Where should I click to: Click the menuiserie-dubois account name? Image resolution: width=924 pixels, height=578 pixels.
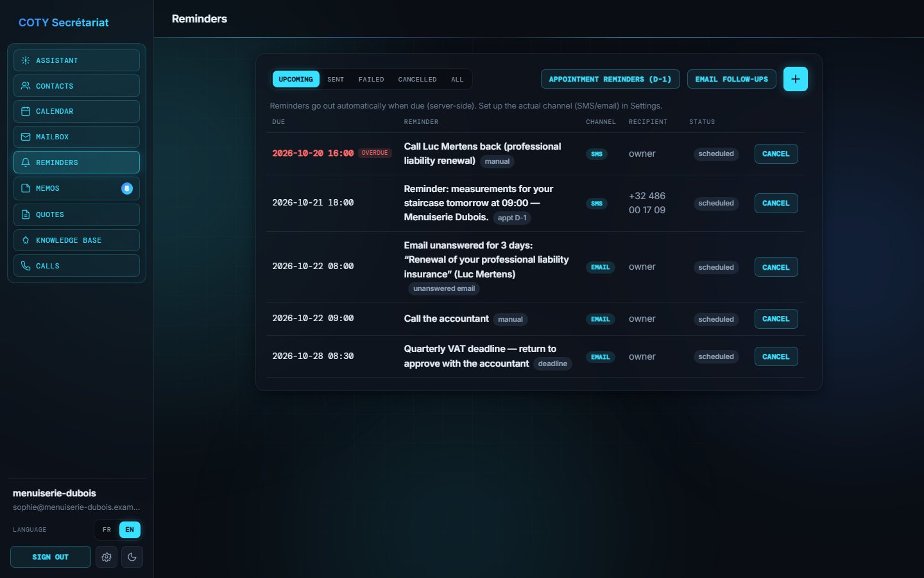(55, 493)
